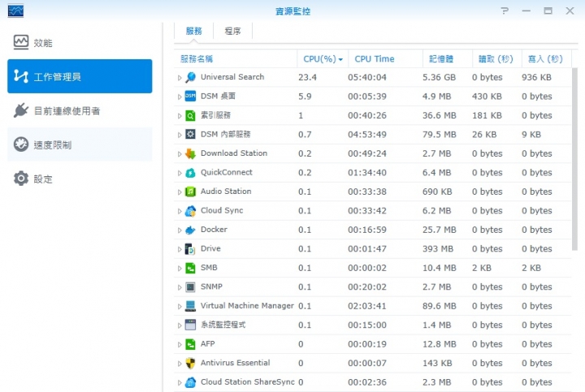
Task: Sort by the 寫入 (秒) column header
Action: pos(547,59)
